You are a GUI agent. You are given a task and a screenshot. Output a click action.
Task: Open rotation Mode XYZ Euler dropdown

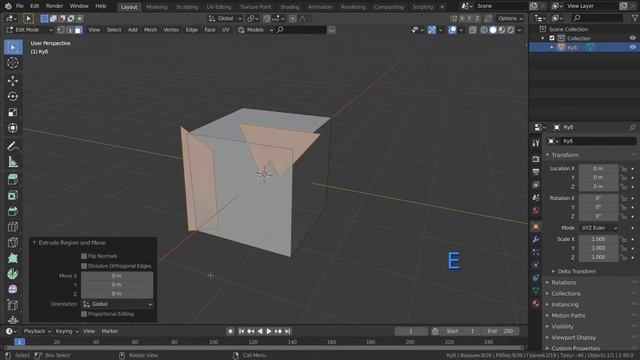(x=598, y=228)
